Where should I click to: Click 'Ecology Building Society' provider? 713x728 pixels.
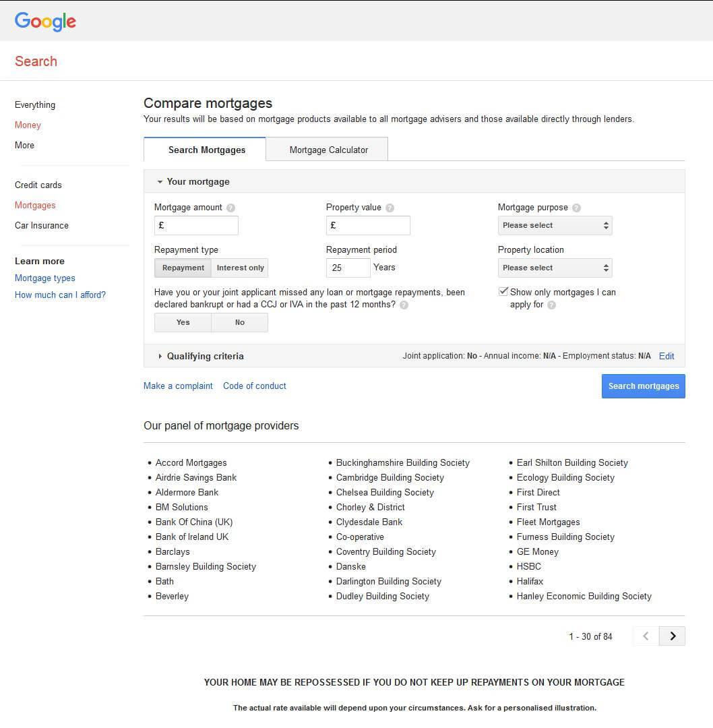click(x=565, y=478)
